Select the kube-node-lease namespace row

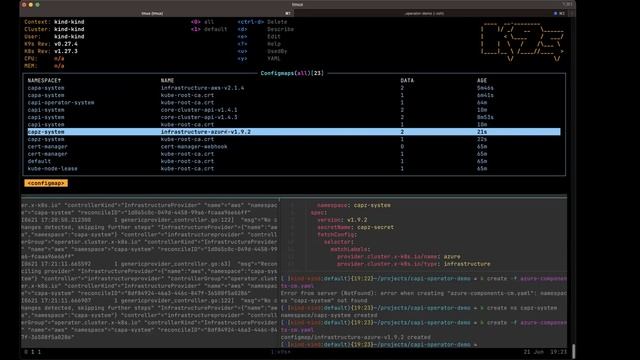294,169
